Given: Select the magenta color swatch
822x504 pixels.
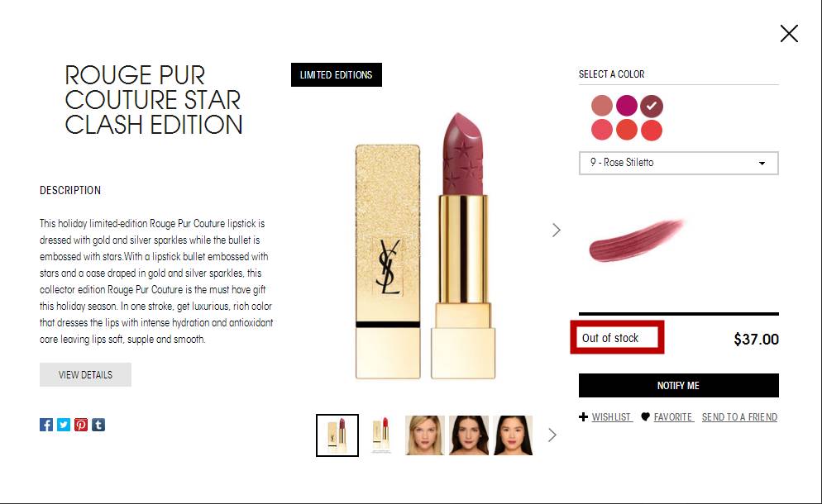Looking at the screenshot, I should [x=627, y=106].
